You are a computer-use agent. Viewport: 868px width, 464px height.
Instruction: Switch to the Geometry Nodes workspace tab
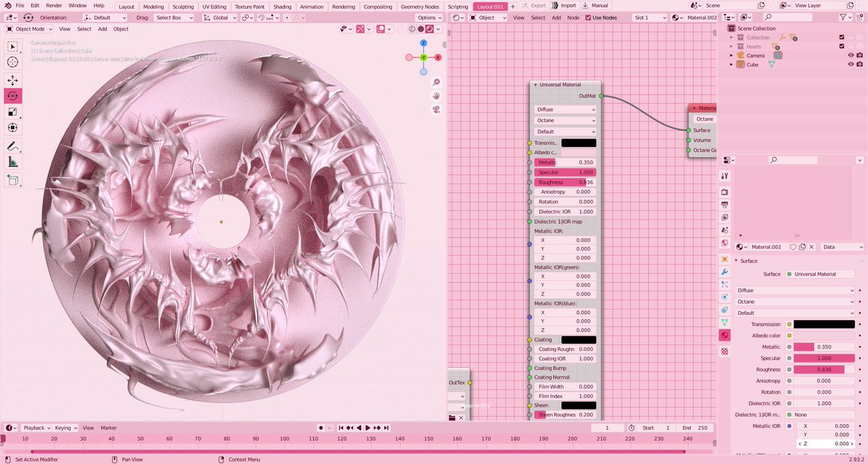pyautogui.click(x=420, y=6)
